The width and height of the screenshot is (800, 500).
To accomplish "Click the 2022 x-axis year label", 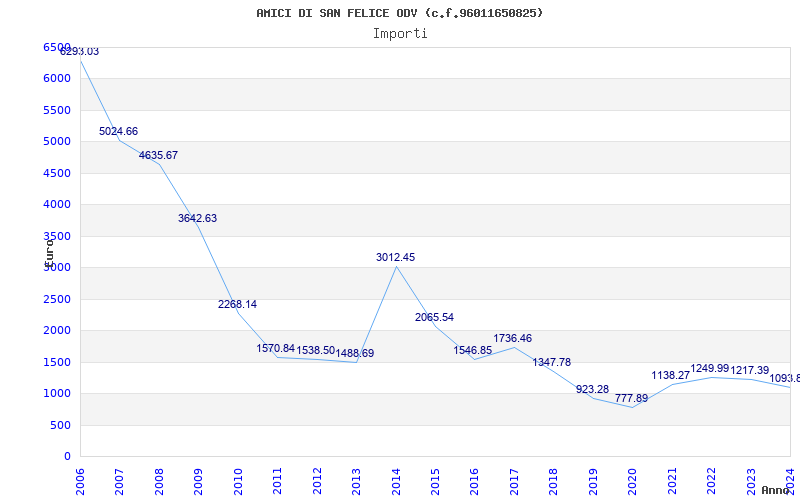I will click(712, 481).
